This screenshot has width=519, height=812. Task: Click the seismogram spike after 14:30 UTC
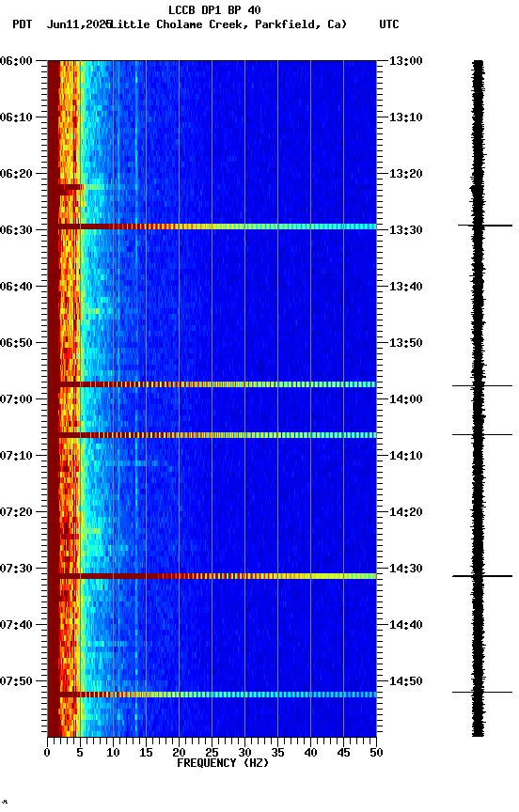[482, 576]
